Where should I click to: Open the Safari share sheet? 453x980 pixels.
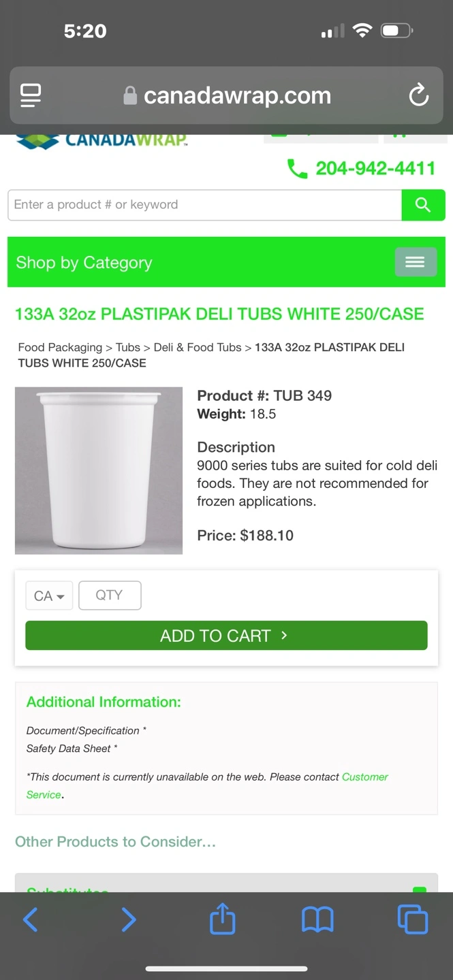[222, 920]
